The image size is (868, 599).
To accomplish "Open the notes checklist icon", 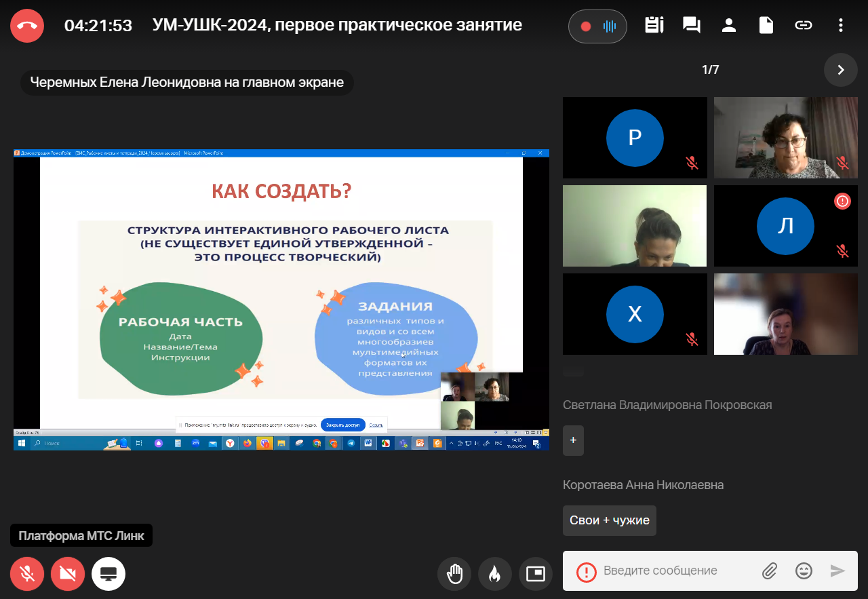I will [654, 26].
